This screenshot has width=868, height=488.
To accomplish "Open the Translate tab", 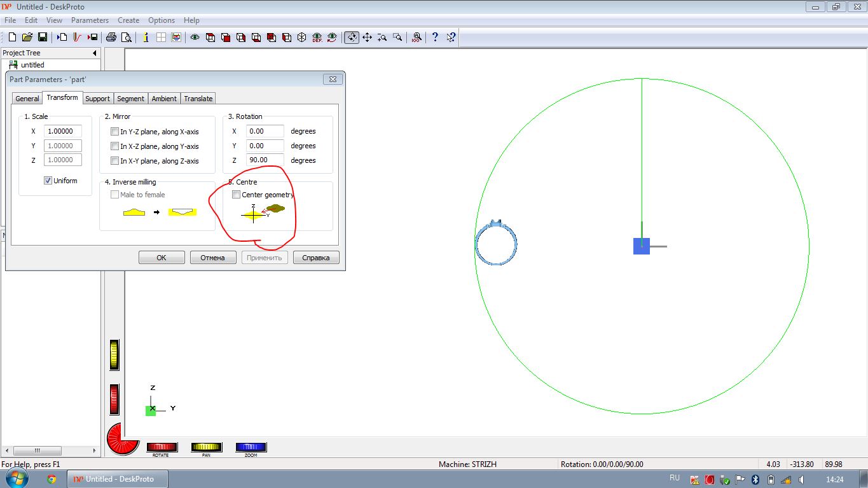I will click(198, 99).
